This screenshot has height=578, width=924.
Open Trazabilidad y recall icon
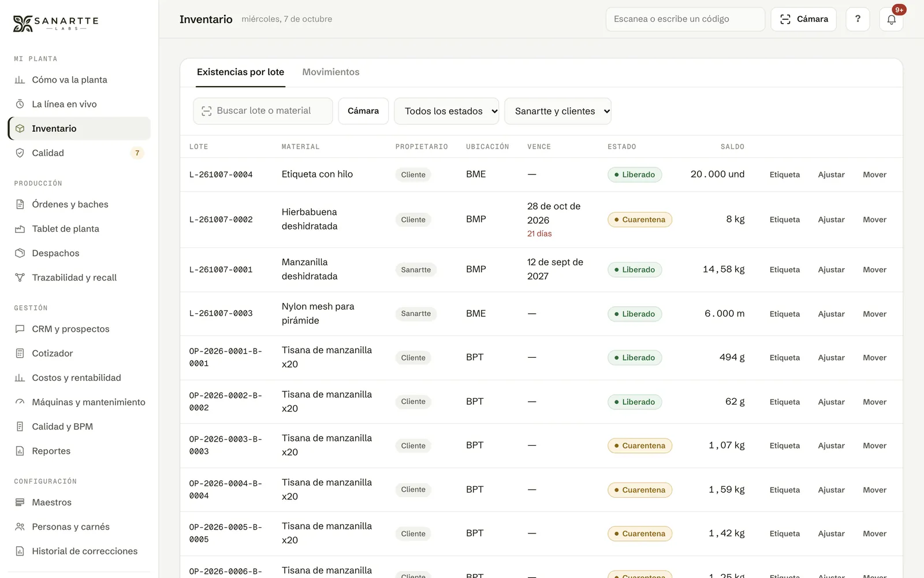20,277
